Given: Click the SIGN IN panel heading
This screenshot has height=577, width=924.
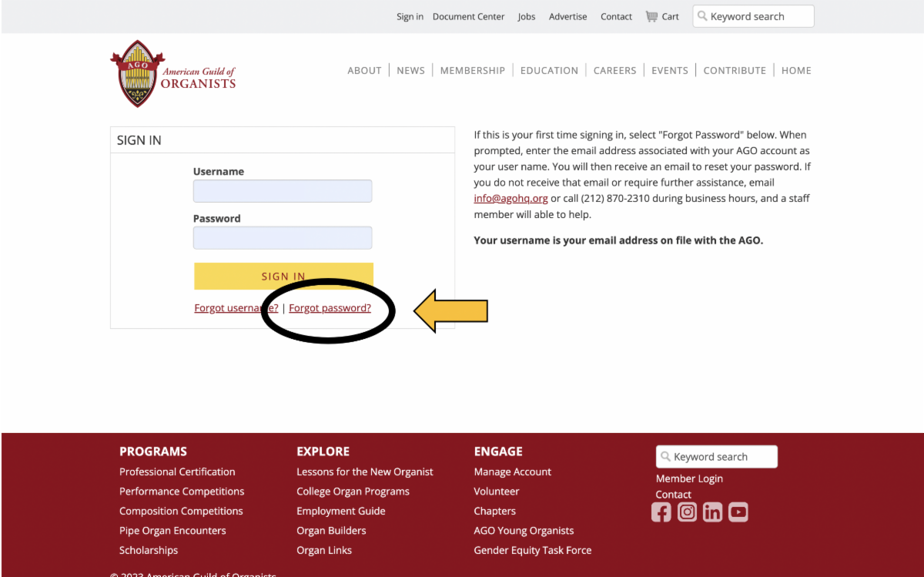Looking at the screenshot, I should point(139,141).
